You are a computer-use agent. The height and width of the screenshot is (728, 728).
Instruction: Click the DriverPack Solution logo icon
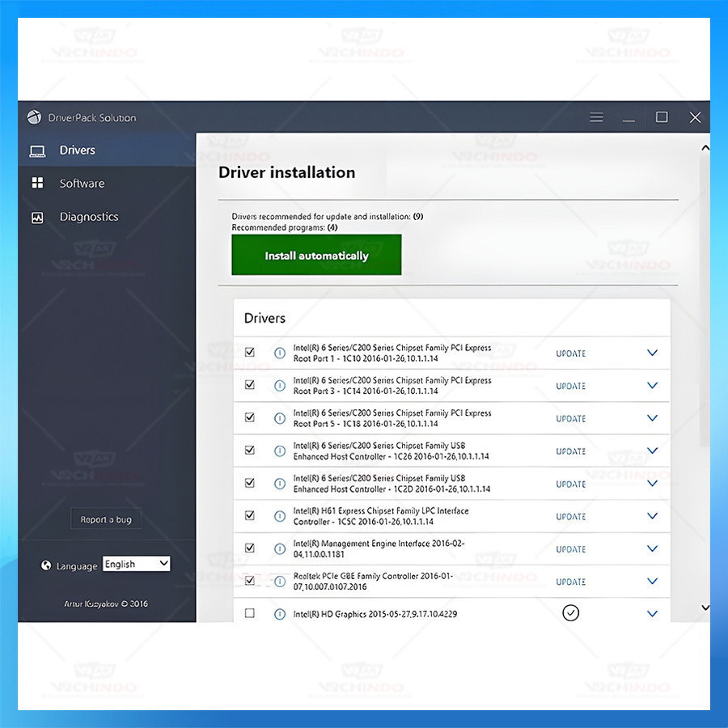34,117
